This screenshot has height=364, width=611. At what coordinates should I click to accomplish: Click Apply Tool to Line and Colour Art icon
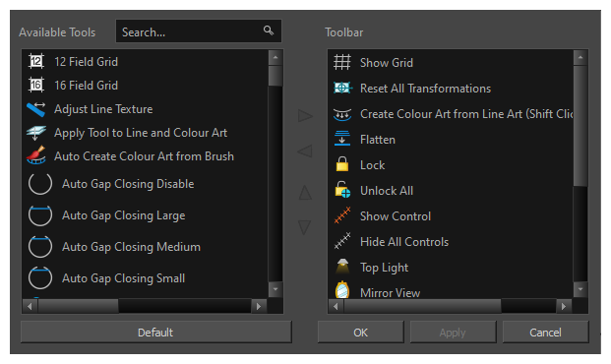[36, 133]
